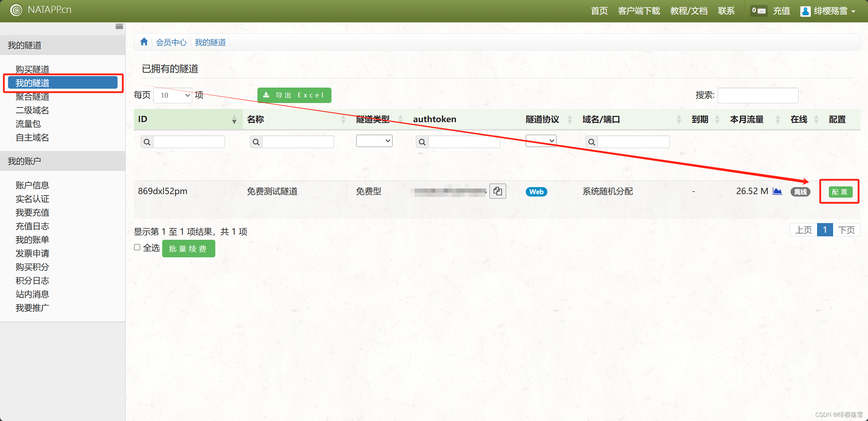
Task: Click the user avatar icon
Action: [805, 11]
